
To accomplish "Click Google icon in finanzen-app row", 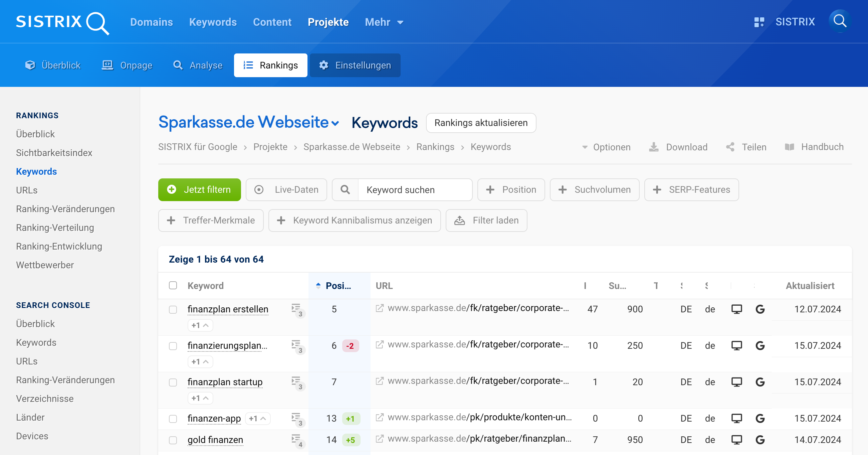I will (760, 418).
